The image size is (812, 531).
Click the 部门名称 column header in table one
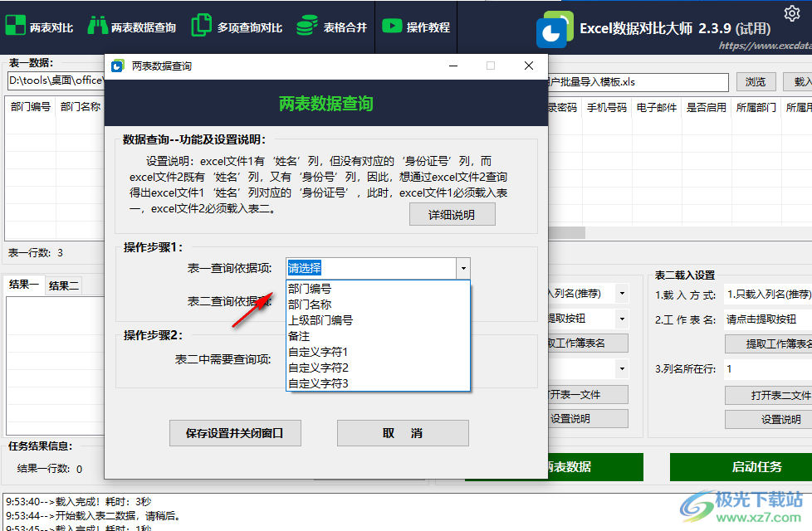[81, 106]
